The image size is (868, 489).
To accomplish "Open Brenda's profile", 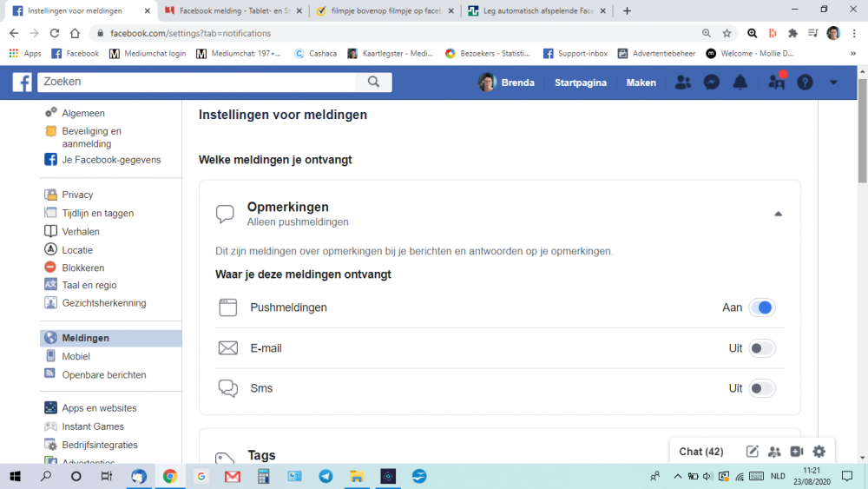I will [x=507, y=83].
